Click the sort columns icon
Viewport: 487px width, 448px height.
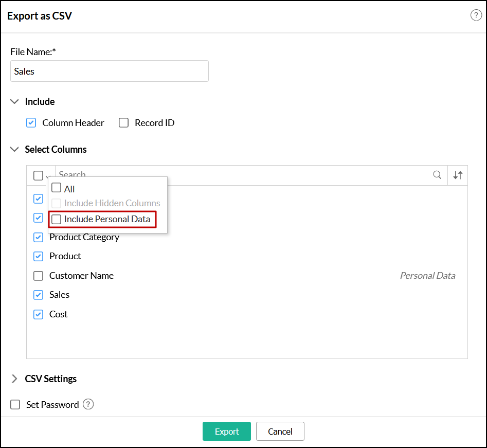point(458,175)
